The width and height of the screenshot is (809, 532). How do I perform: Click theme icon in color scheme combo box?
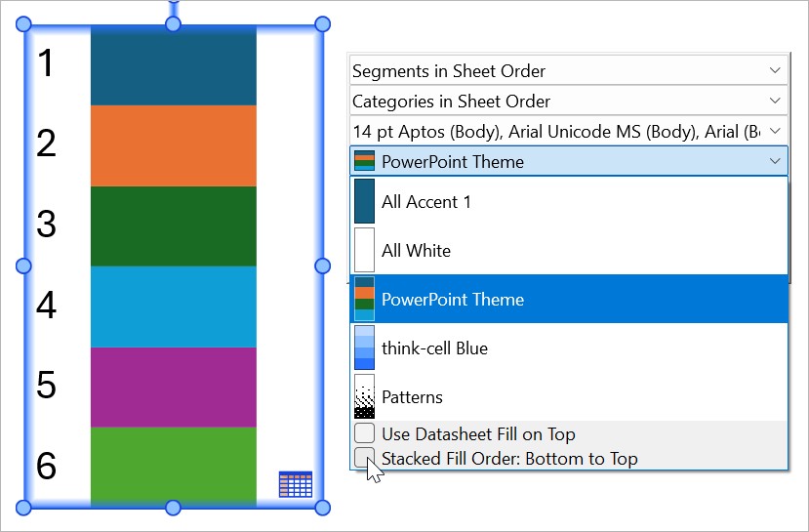point(364,161)
